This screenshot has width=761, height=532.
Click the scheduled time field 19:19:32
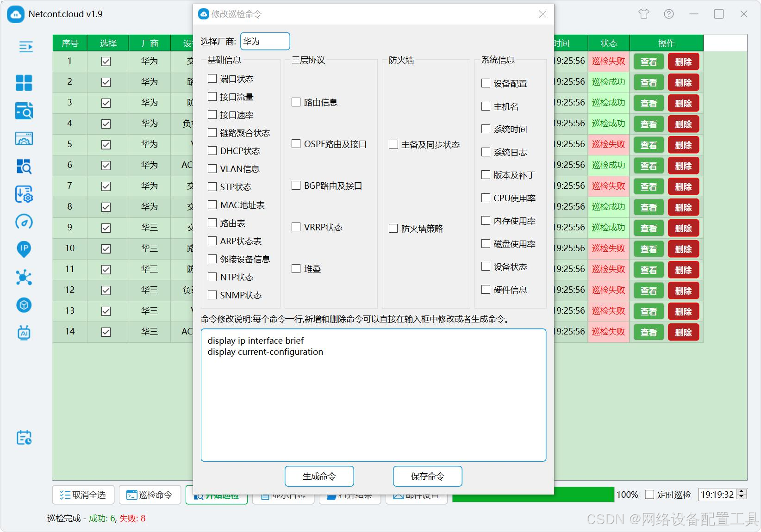tap(717, 495)
